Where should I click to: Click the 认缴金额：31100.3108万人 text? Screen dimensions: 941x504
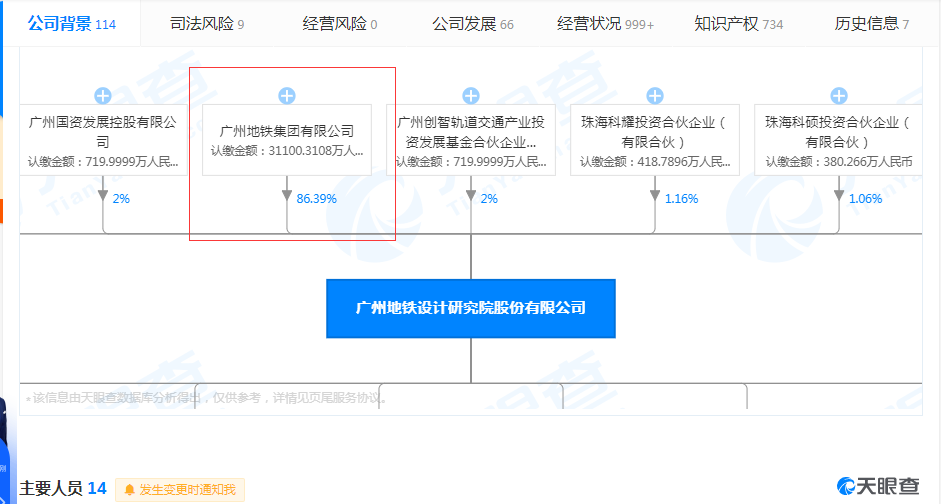[x=287, y=151]
